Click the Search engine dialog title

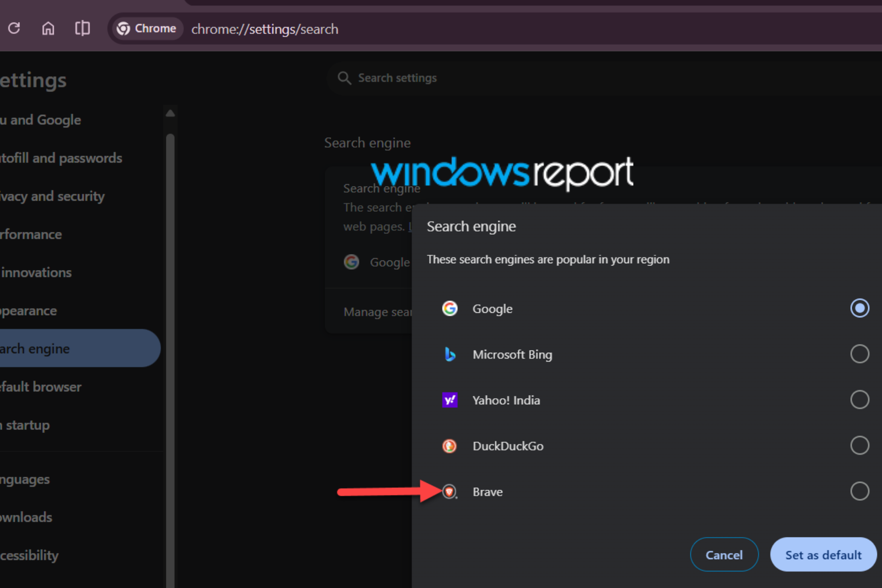pos(471,226)
